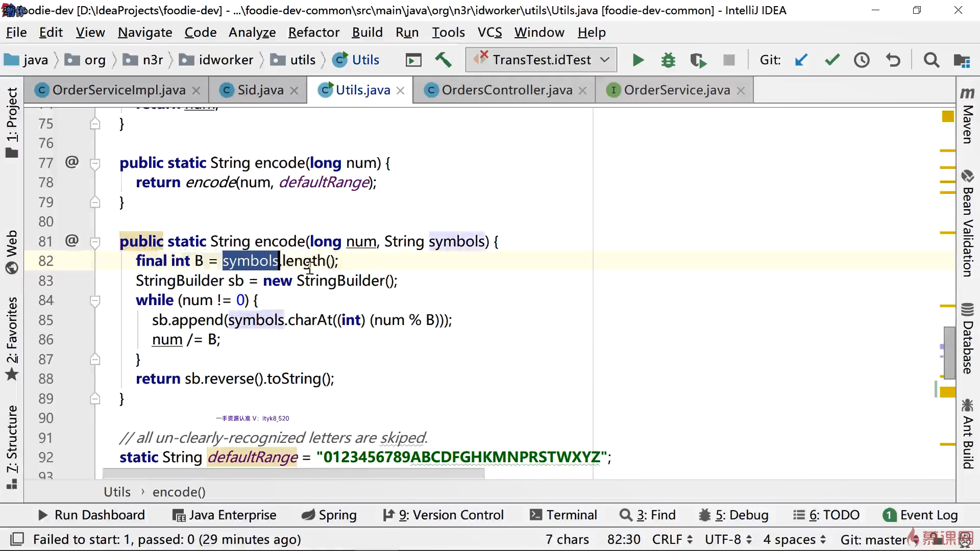The height and width of the screenshot is (551, 980).
Task: Toggle tool windows button in status bar corner
Action: (x=17, y=539)
